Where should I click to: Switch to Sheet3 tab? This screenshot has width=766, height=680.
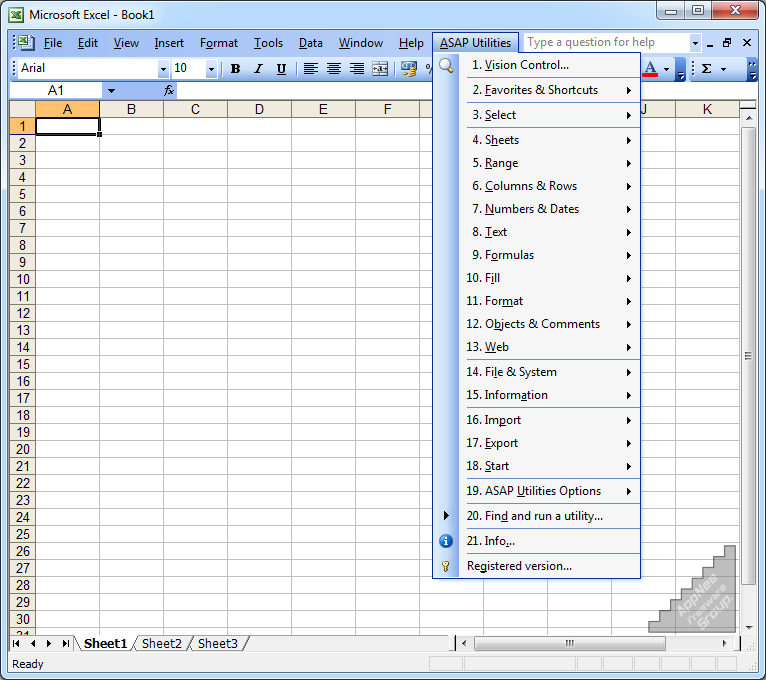[x=218, y=644]
